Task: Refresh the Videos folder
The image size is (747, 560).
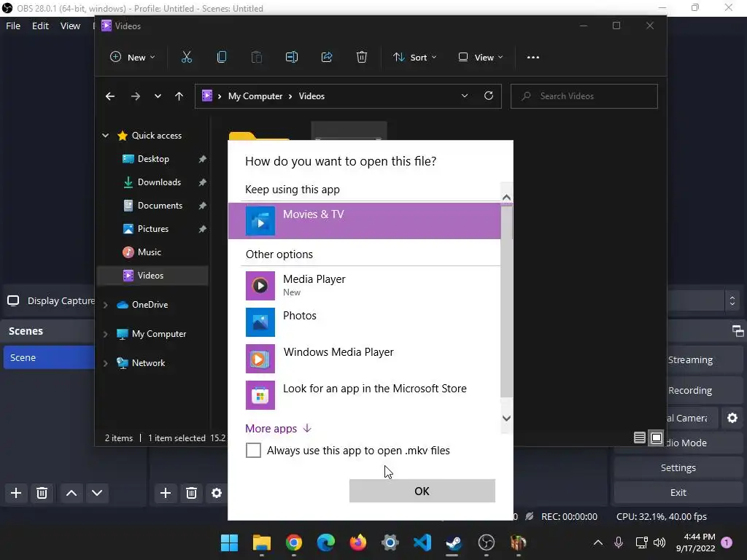Action: [x=488, y=96]
